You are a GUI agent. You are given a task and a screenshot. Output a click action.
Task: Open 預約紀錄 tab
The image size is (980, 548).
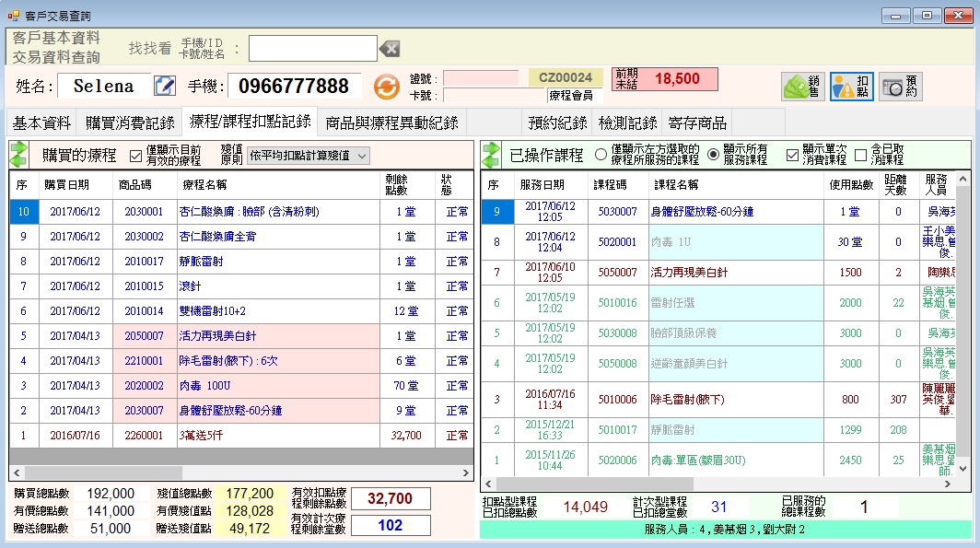pos(557,122)
